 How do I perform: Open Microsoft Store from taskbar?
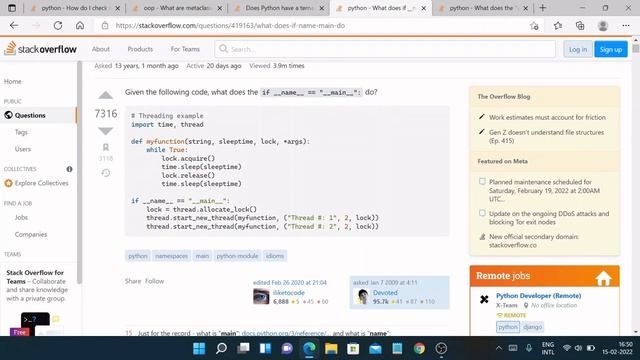[353, 348]
